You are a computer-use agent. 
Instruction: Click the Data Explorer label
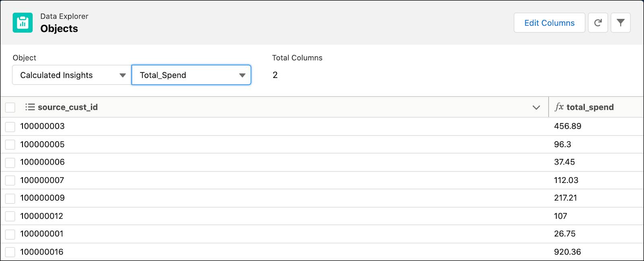coord(64,16)
